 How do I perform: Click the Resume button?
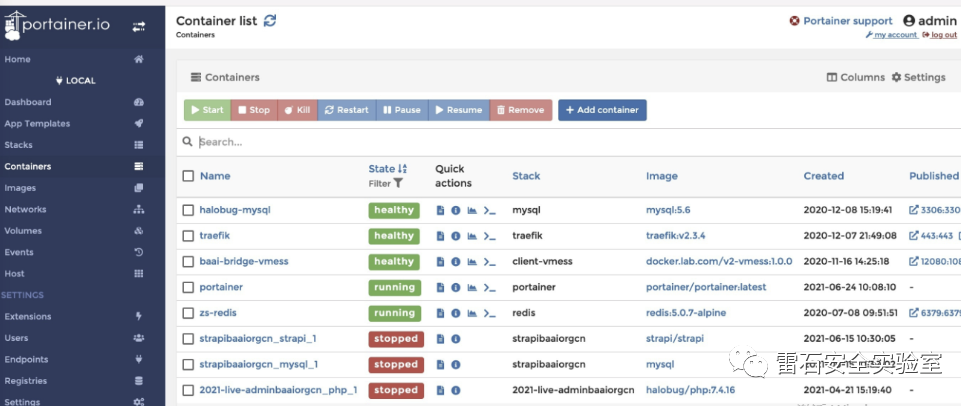[459, 110]
